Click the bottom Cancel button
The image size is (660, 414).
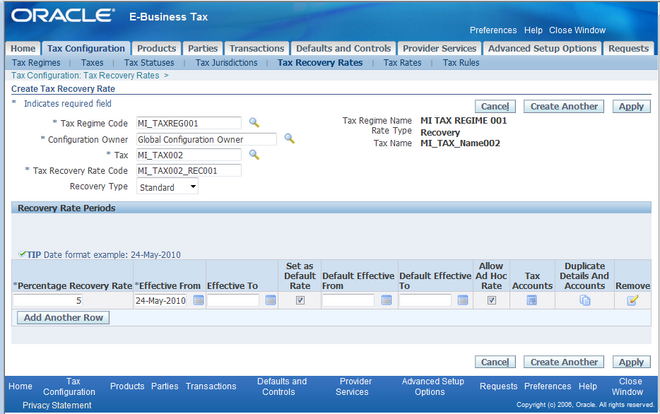point(495,362)
